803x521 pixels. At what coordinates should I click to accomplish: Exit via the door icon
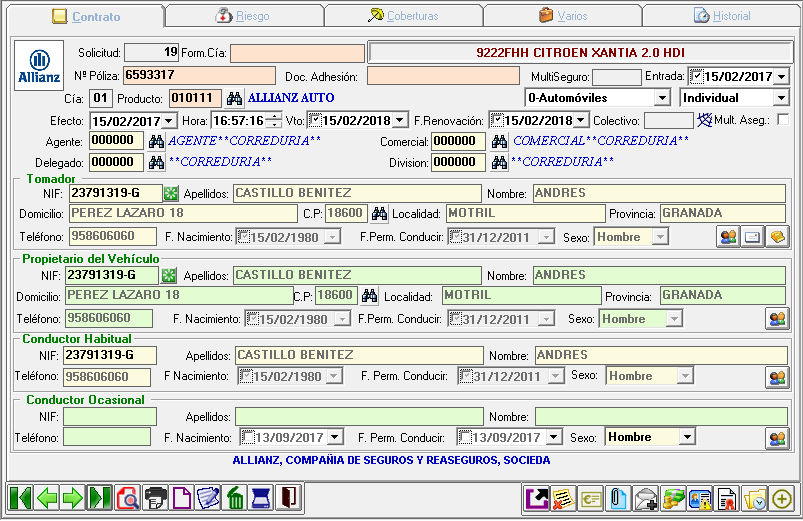pyautogui.click(x=288, y=498)
